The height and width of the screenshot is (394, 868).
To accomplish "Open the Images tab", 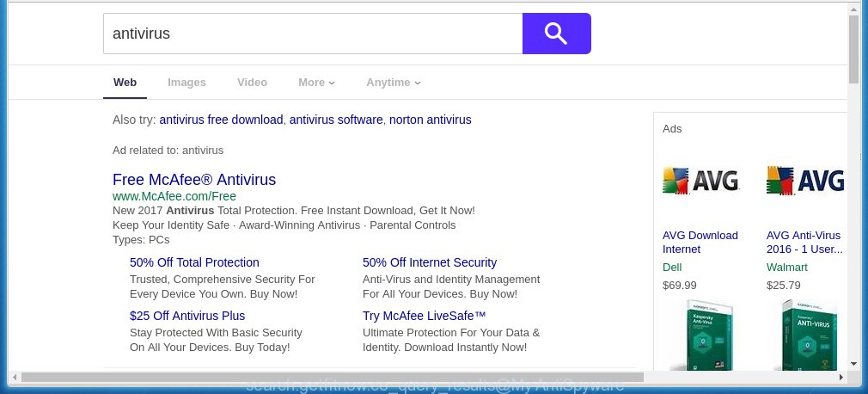I will 186,83.
